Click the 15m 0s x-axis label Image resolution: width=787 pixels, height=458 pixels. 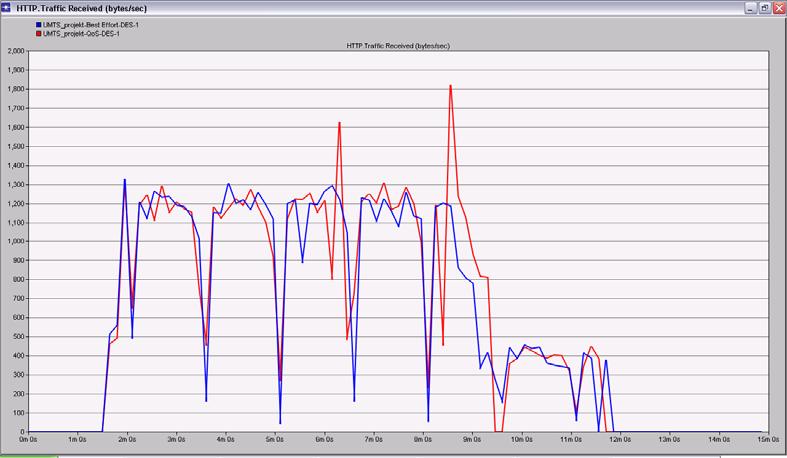(x=768, y=439)
